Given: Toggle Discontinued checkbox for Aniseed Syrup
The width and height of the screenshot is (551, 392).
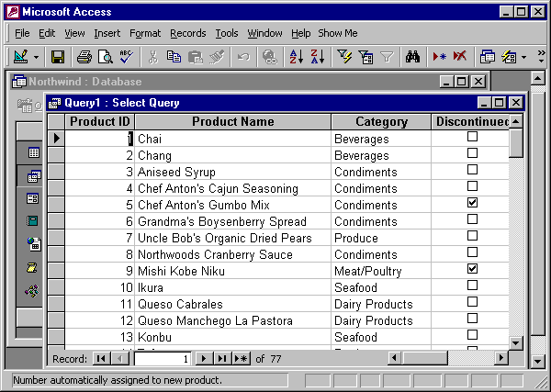Looking at the screenshot, I should click(472, 169).
